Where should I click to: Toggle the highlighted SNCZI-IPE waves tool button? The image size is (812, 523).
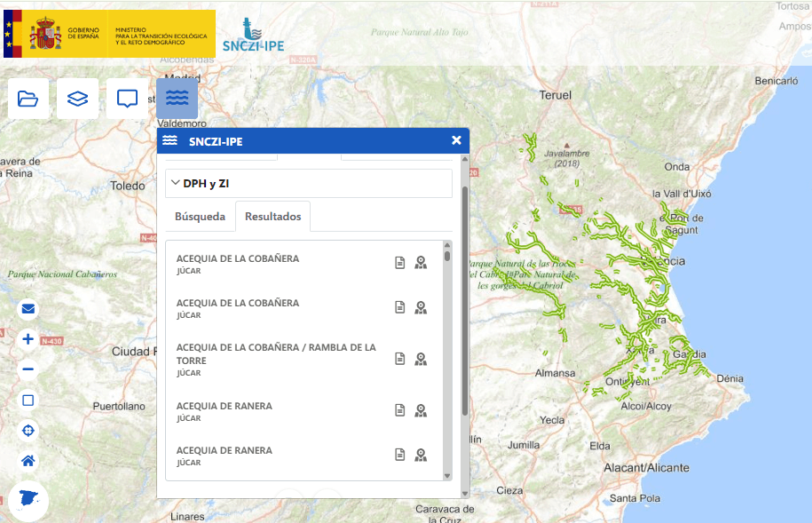click(177, 99)
